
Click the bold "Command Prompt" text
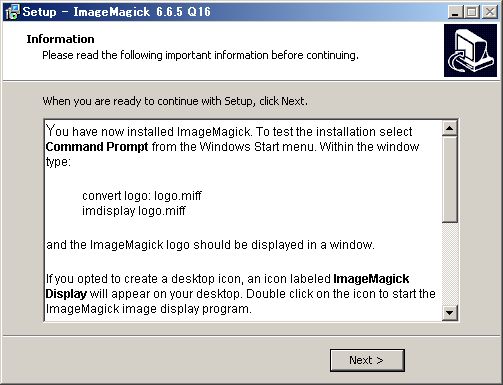point(97,147)
